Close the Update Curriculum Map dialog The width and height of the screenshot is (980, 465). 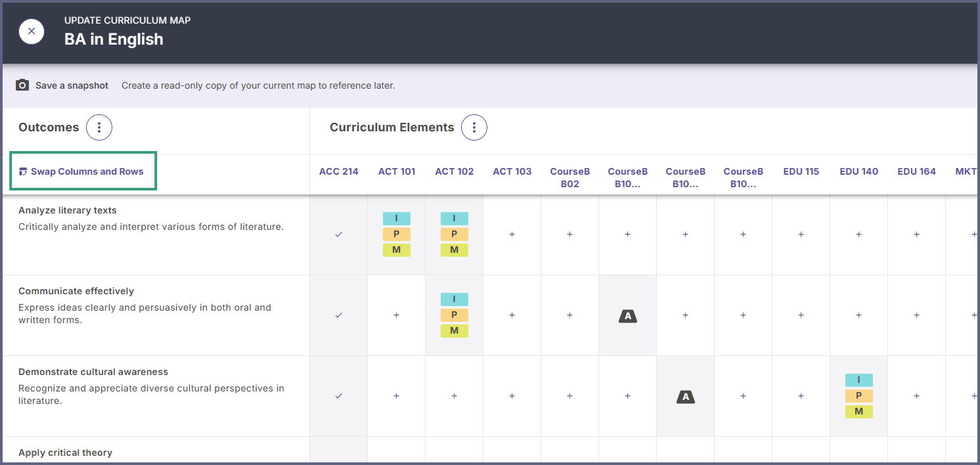[x=32, y=32]
